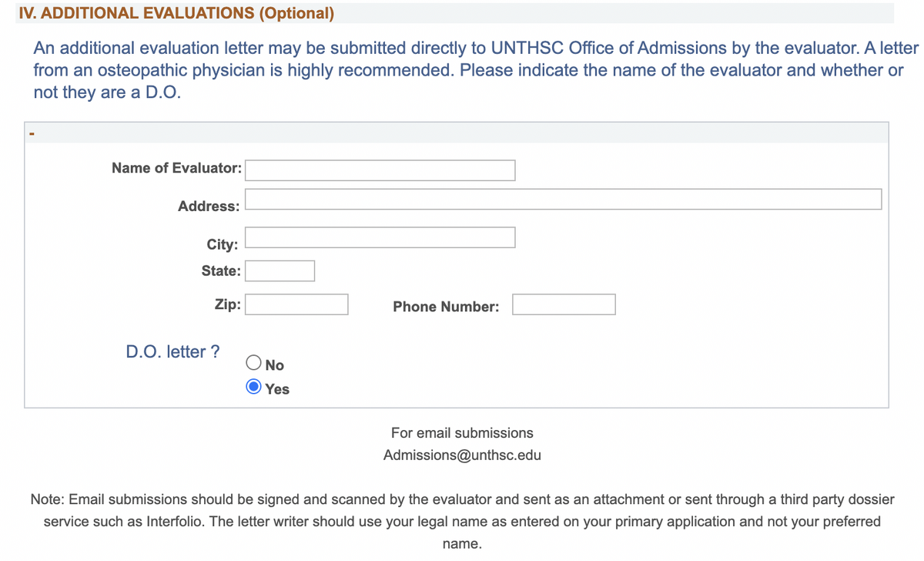The height and width of the screenshot is (561, 924).
Task: Select the State input box
Action: 280,271
